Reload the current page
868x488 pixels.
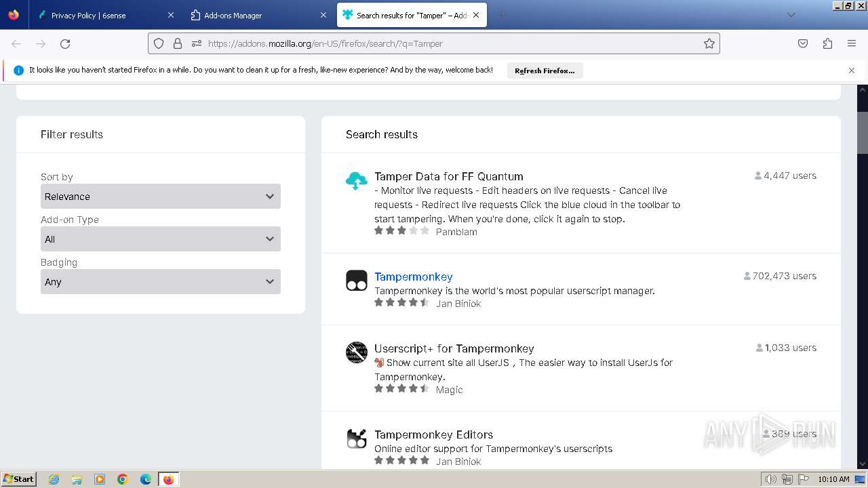pyautogui.click(x=65, y=43)
